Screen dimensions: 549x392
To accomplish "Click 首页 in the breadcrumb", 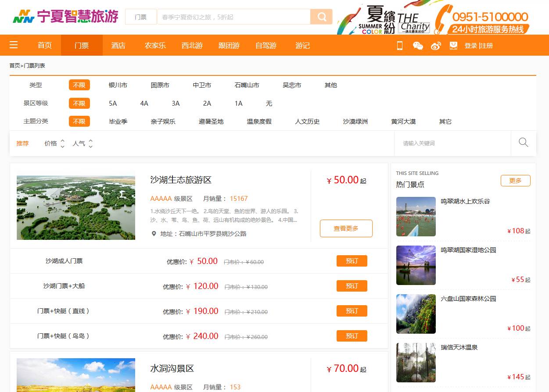I will click(x=14, y=66).
